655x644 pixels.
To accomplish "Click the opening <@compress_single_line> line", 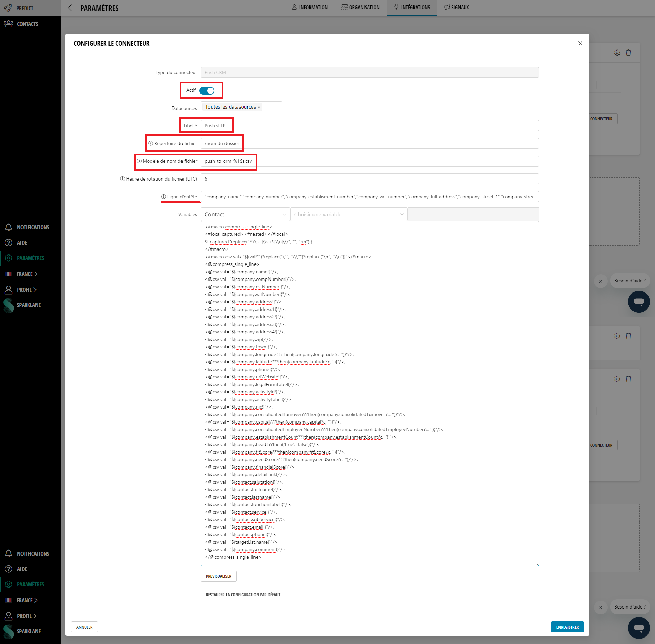I will tap(232, 264).
